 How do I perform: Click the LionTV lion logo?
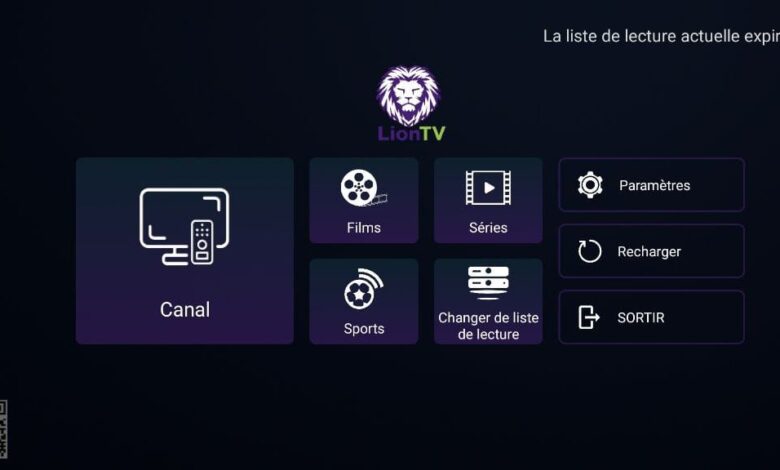408,96
